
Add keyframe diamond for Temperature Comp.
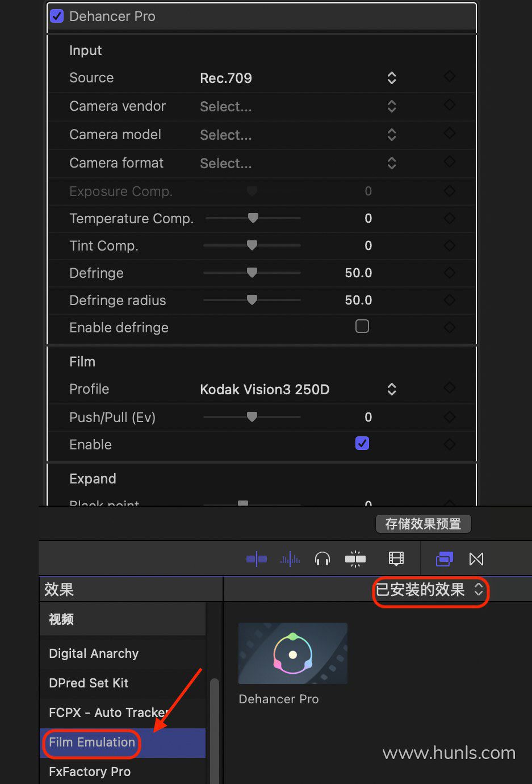[450, 218]
